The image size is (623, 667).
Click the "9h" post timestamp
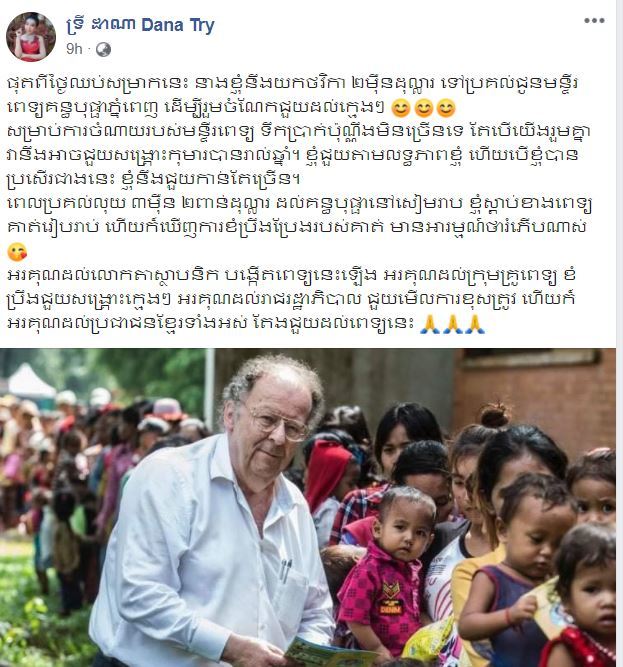pyautogui.click(x=74, y=49)
